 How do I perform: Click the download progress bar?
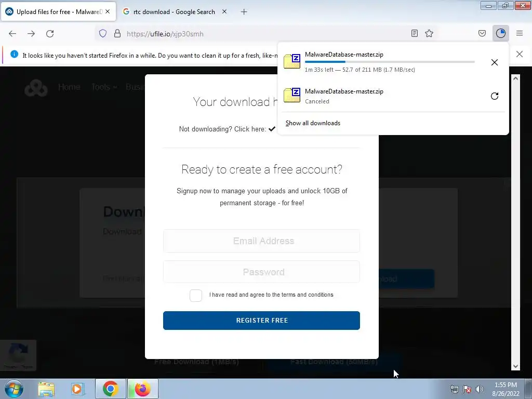[390, 62]
